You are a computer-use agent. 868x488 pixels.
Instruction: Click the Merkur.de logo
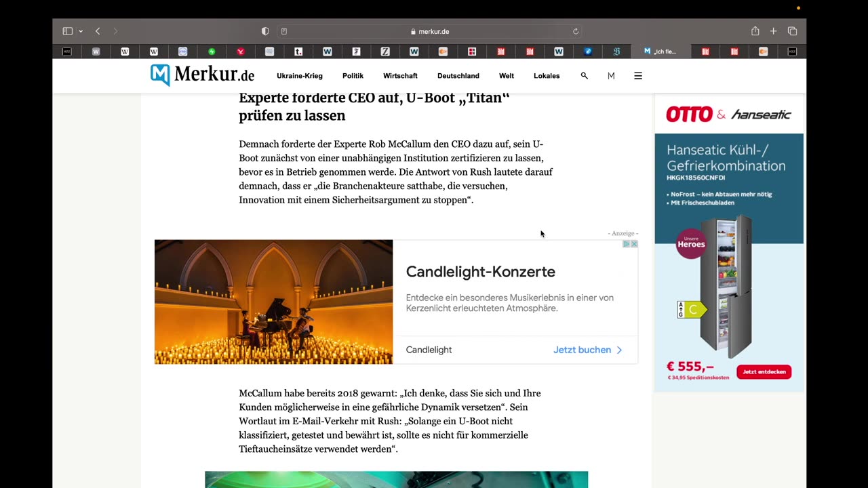pos(202,75)
